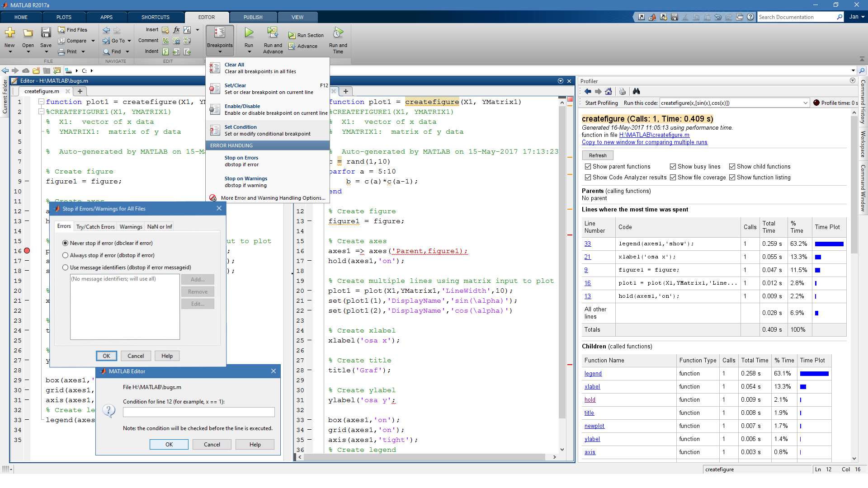
Task: Click red breakpoint dot on line 16
Action: click(27, 251)
